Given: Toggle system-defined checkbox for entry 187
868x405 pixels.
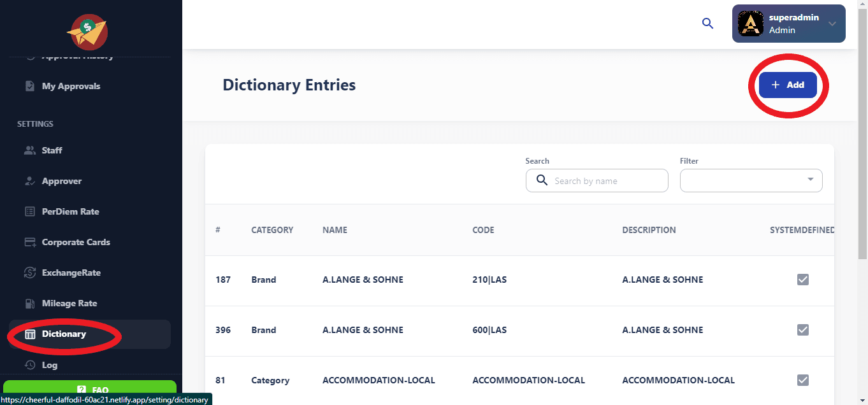Looking at the screenshot, I should pyautogui.click(x=802, y=280).
